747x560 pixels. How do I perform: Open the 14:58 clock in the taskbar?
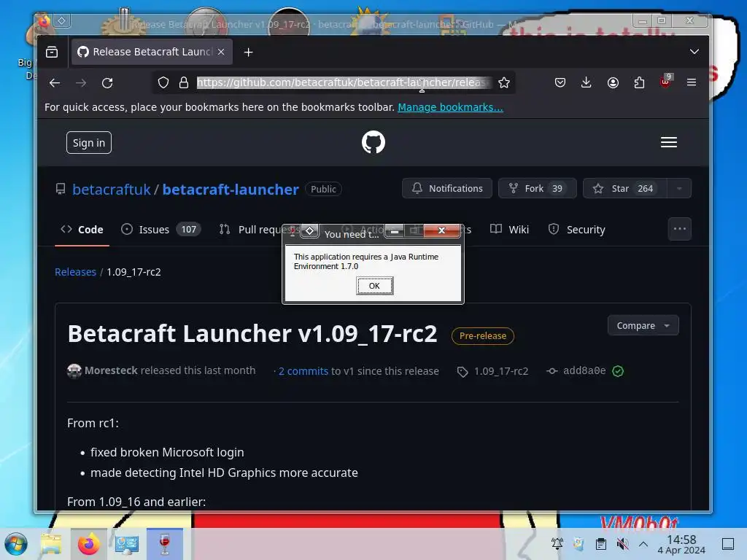(681, 544)
